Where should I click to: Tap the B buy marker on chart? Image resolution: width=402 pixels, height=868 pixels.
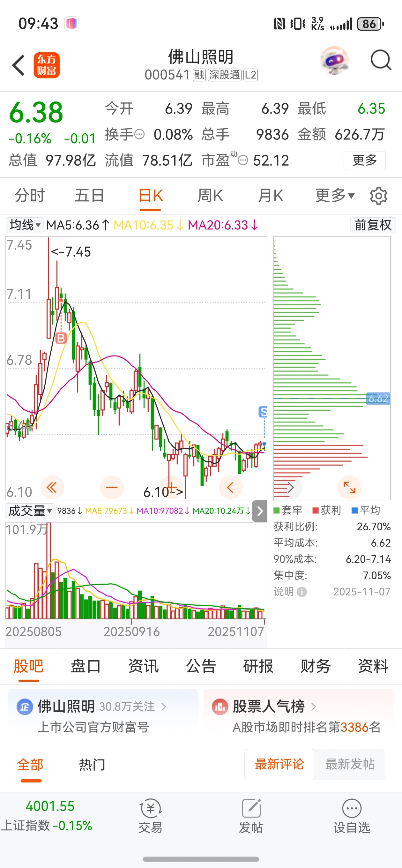61,338
